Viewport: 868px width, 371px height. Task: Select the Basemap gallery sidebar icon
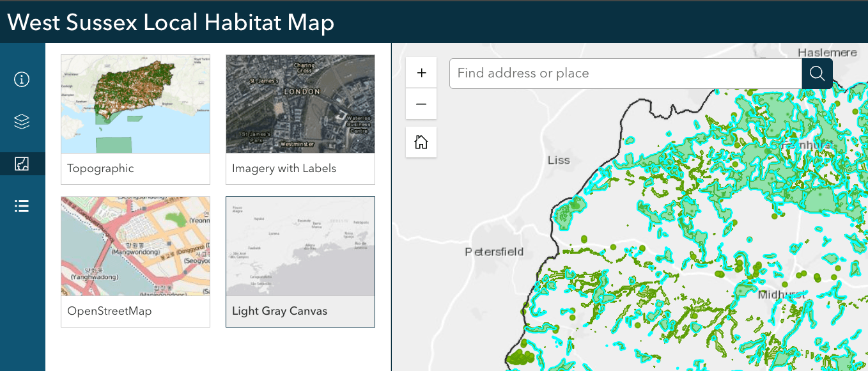(x=22, y=164)
